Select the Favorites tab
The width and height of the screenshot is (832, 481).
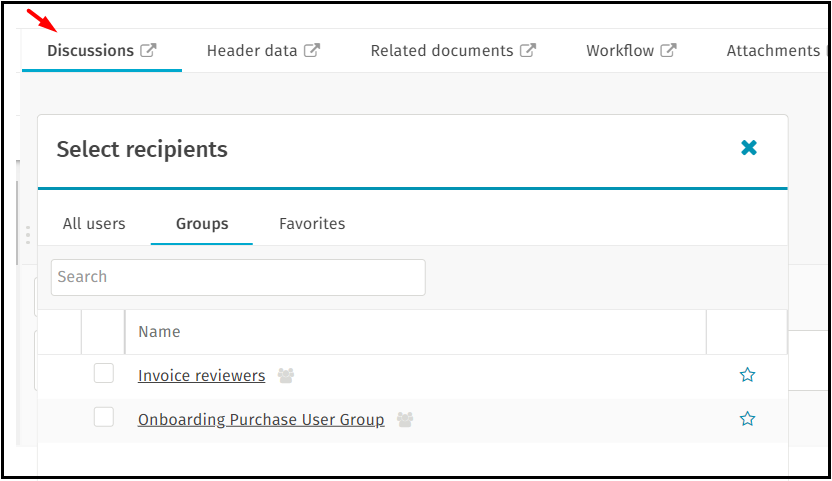[x=312, y=224]
